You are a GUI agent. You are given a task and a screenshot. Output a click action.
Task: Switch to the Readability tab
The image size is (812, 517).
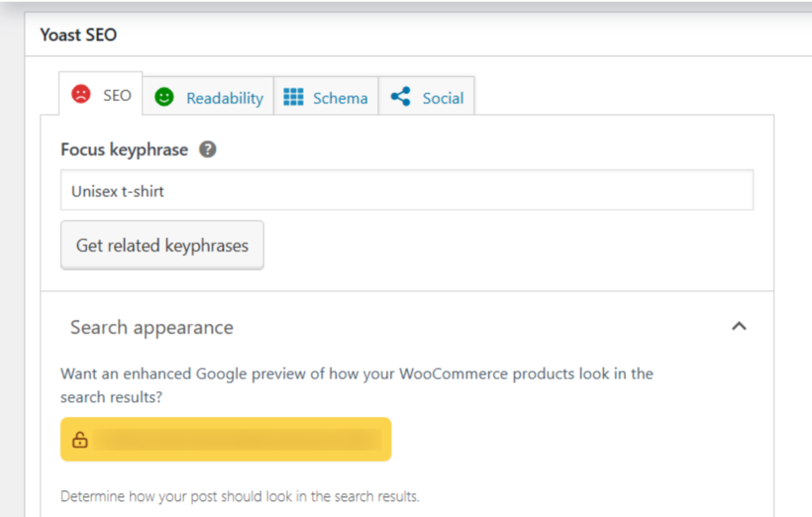click(208, 97)
